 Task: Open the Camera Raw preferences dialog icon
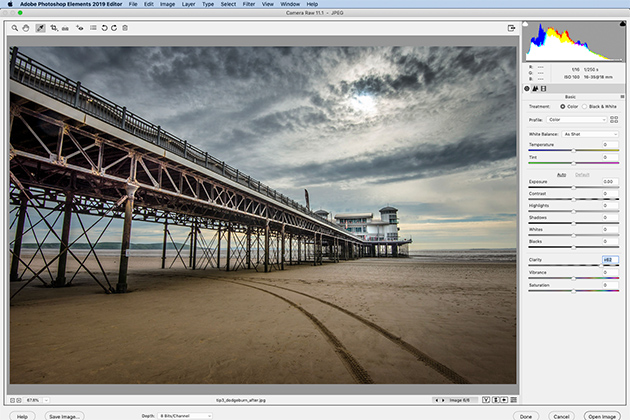click(x=93, y=28)
